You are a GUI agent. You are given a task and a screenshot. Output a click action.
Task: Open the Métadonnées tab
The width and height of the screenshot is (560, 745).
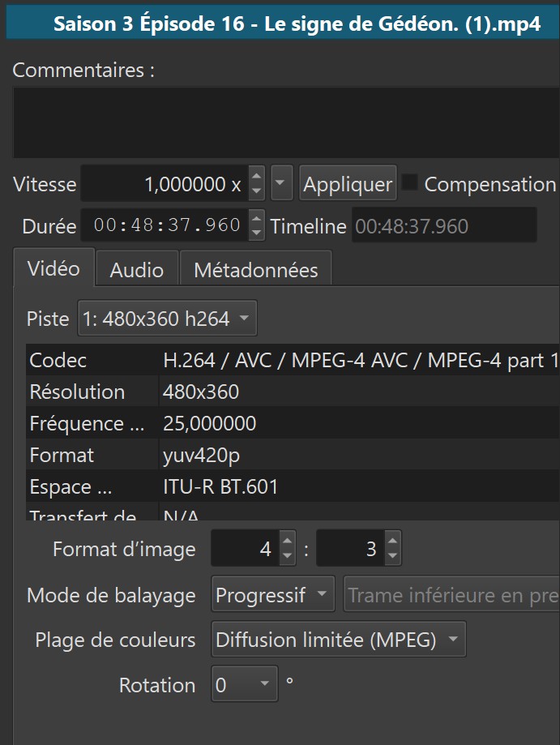pyautogui.click(x=255, y=270)
